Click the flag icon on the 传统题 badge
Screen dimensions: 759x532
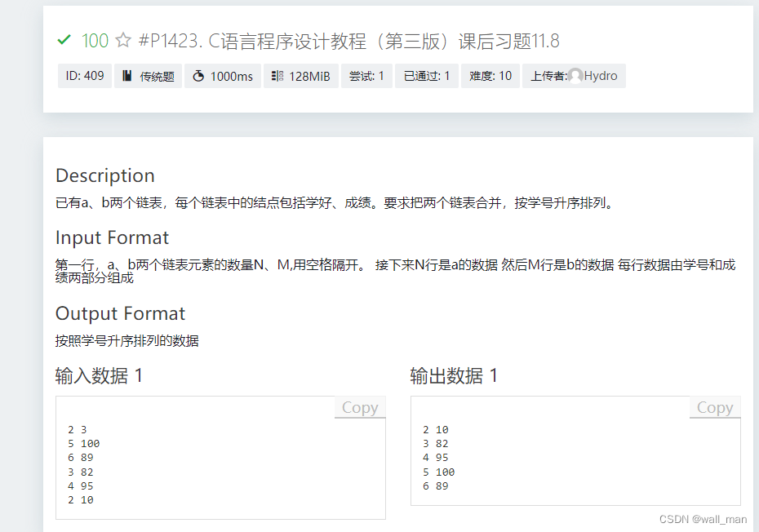pos(127,76)
